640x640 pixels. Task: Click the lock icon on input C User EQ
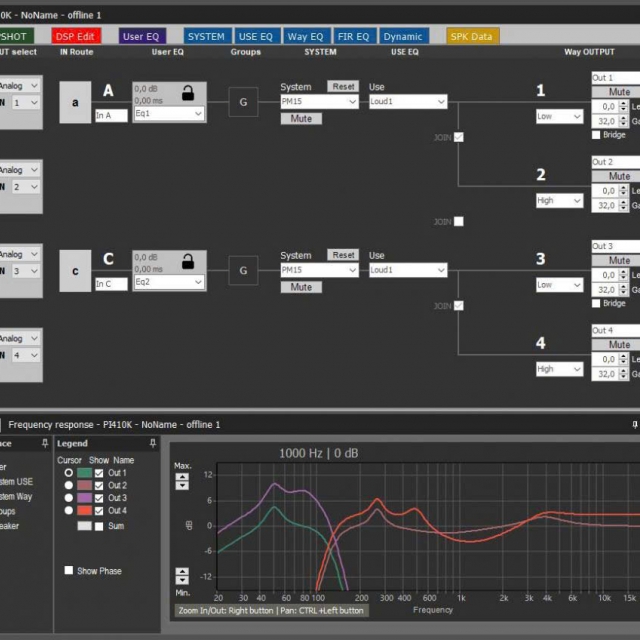tap(187, 262)
